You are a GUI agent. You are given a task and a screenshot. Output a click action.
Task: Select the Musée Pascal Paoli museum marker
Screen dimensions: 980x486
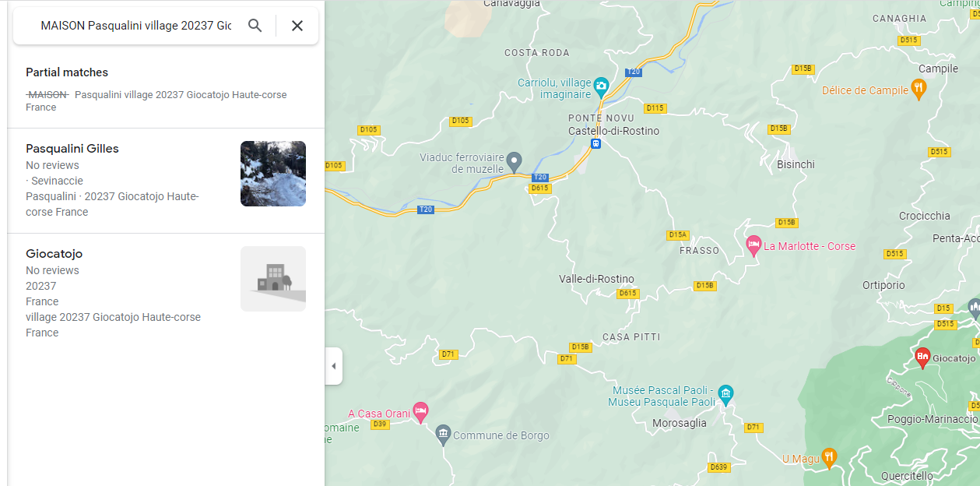[725, 394]
